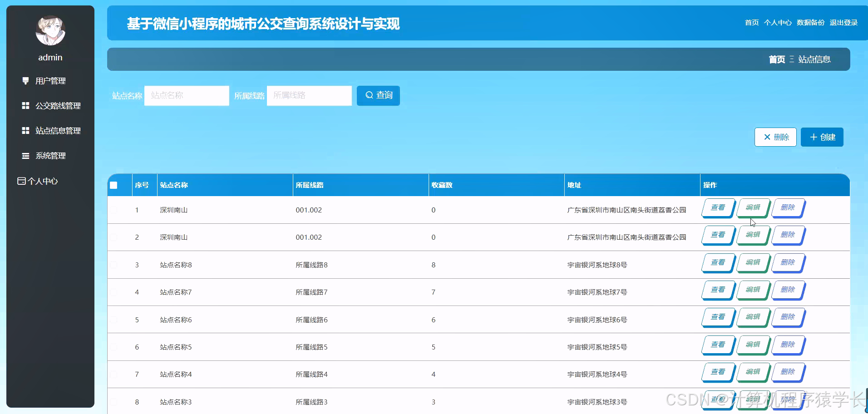Click 编辑 for the 站点名称7 row
This screenshot has width=868, height=414.
click(752, 290)
